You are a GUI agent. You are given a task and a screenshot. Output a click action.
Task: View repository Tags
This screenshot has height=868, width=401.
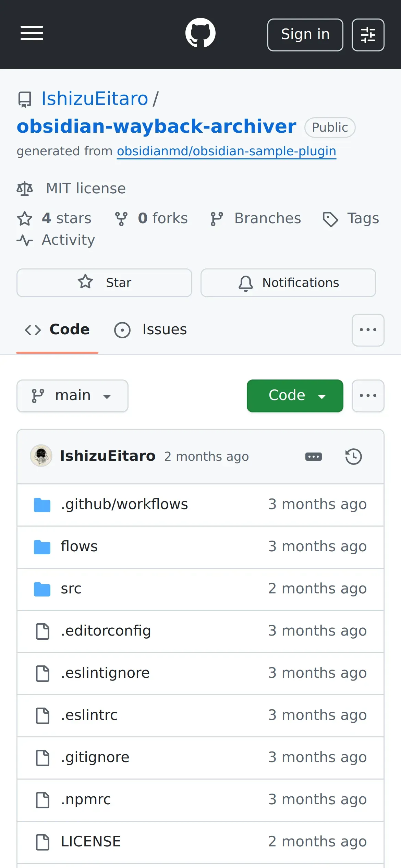tap(351, 218)
